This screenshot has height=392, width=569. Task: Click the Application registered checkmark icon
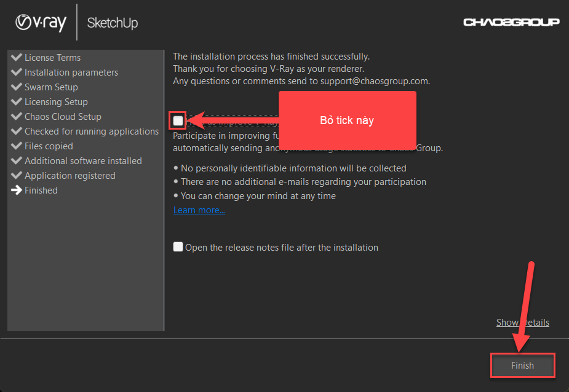(17, 175)
